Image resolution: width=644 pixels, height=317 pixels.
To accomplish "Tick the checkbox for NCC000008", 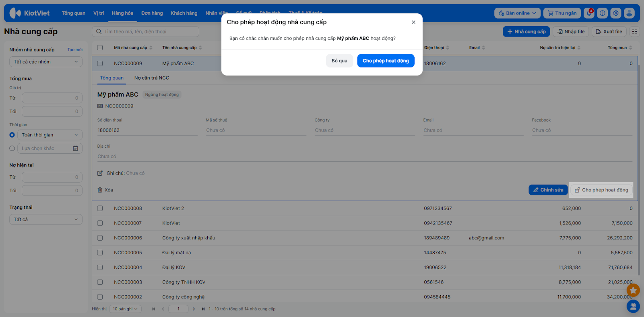I will point(100,208).
